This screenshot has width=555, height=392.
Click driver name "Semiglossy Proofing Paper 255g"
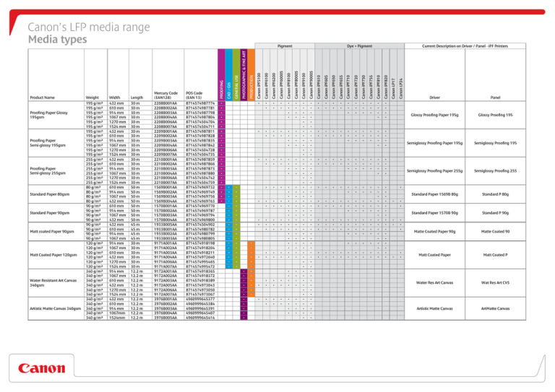(x=434, y=170)
